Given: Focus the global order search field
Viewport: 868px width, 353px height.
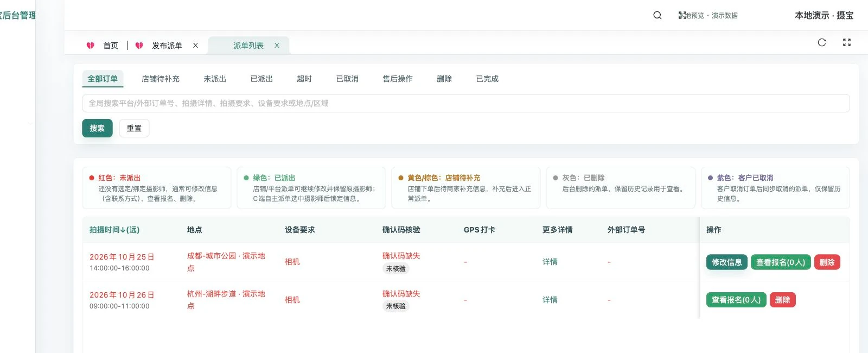Looking at the screenshot, I should tap(466, 103).
